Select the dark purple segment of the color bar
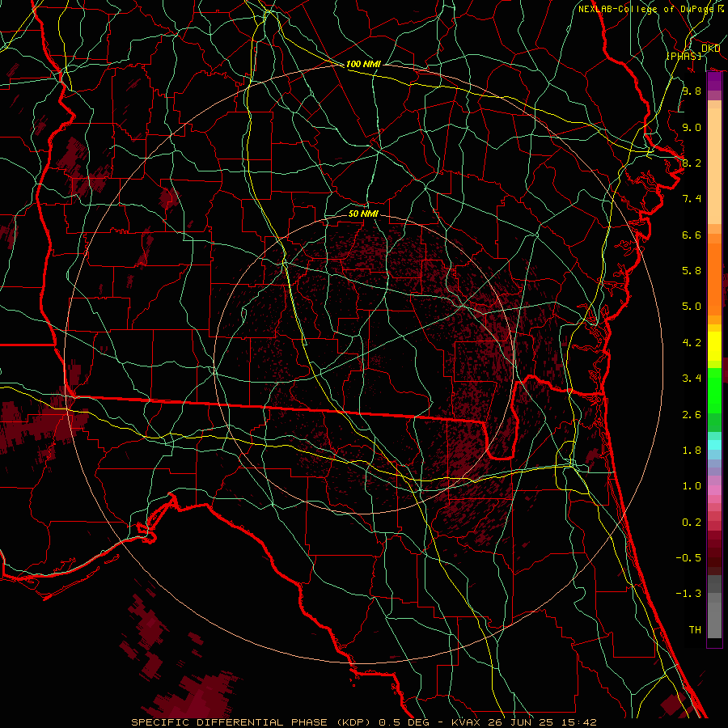The height and width of the screenshot is (728, 728). click(x=714, y=82)
